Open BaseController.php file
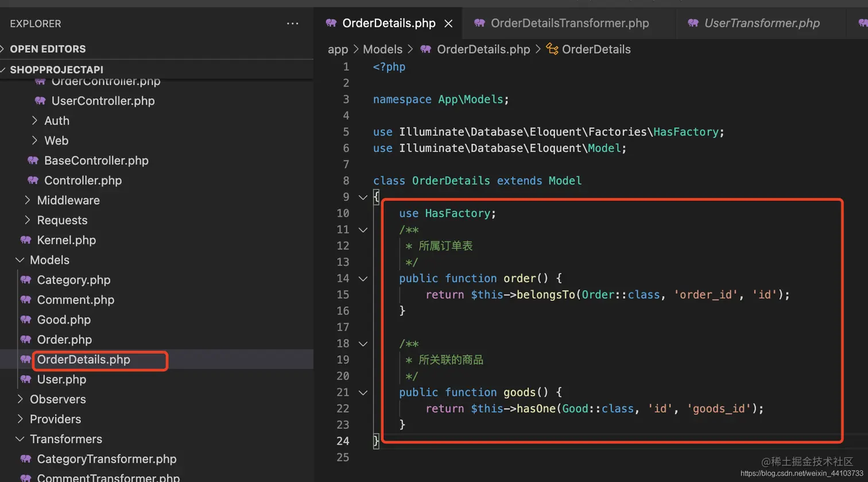The width and height of the screenshot is (868, 482). (96, 161)
